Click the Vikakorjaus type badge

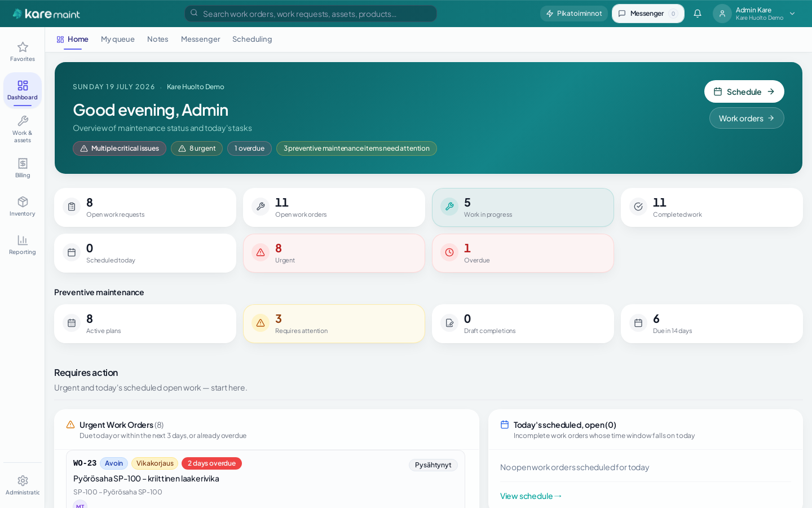click(x=155, y=463)
